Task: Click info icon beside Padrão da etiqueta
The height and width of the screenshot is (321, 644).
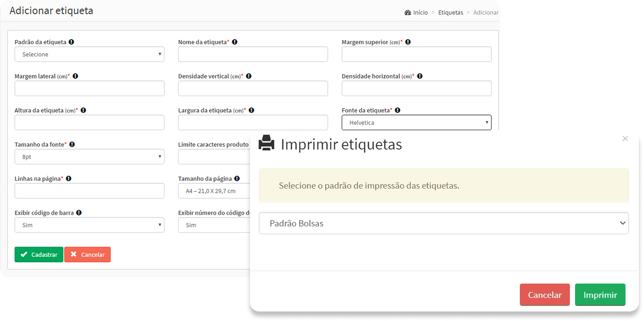Action: click(71, 42)
